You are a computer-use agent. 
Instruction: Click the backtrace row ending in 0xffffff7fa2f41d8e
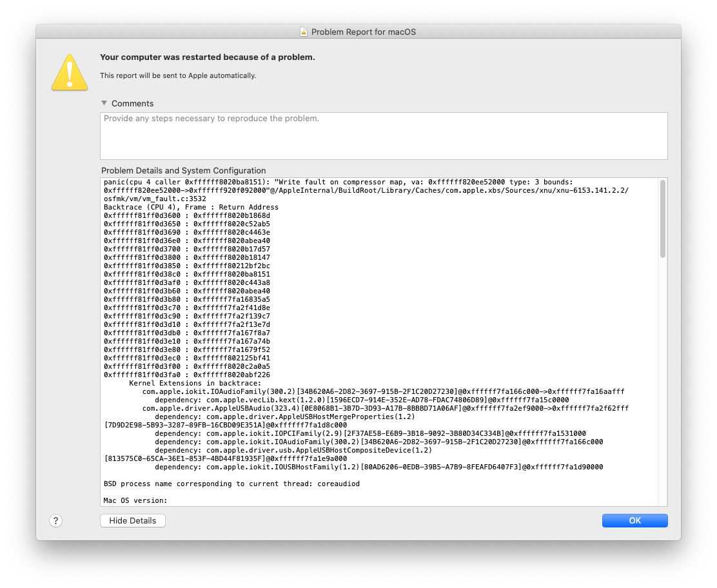point(187,308)
